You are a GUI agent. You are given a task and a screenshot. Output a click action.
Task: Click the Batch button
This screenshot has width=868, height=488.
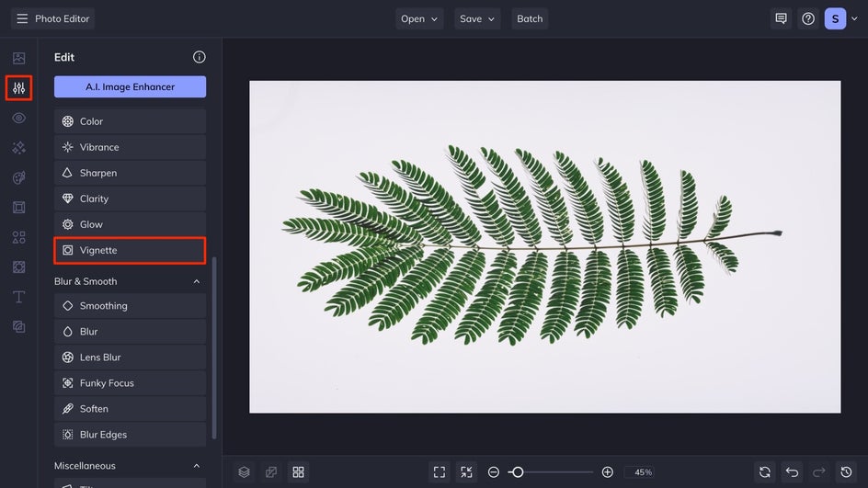tap(530, 18)
